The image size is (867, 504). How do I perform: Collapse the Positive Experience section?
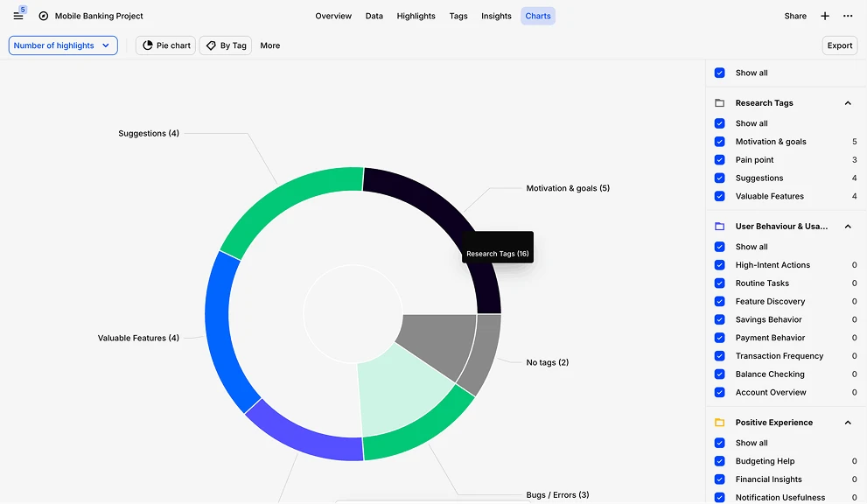(x=847, y=422)
